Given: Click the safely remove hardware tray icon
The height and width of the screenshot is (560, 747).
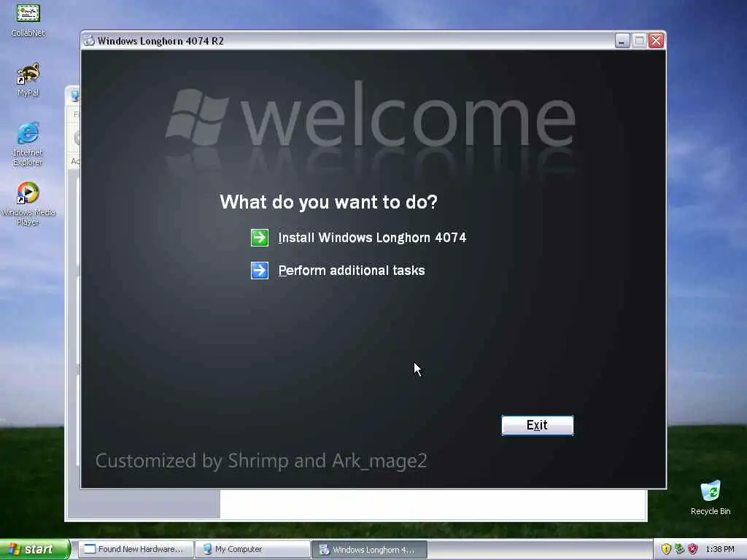Looking at the screenshot, I should (x=679, y=549).
